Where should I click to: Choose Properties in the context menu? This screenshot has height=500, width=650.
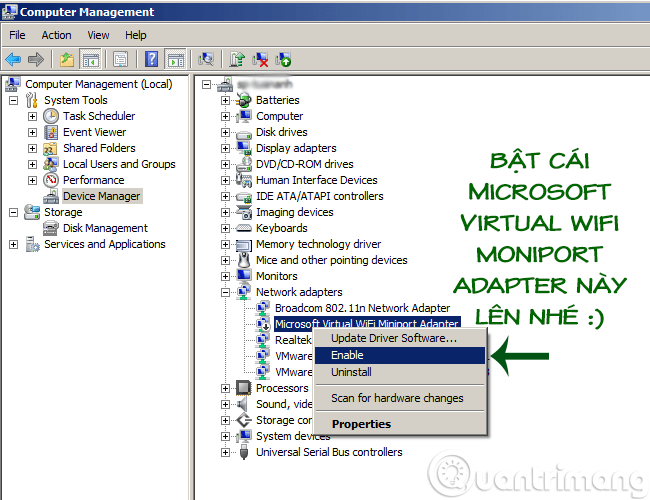pyautogui.click(x=400, y=424)
